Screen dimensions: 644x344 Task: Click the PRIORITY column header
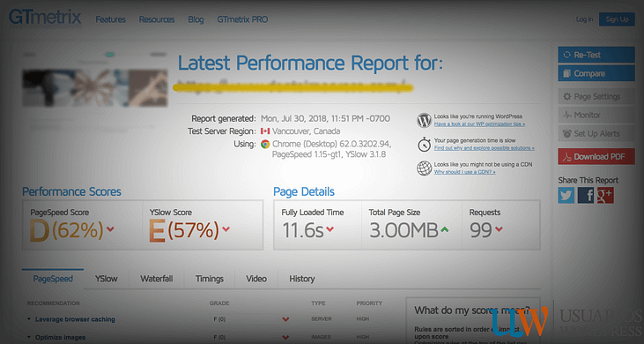coord(369,303)
